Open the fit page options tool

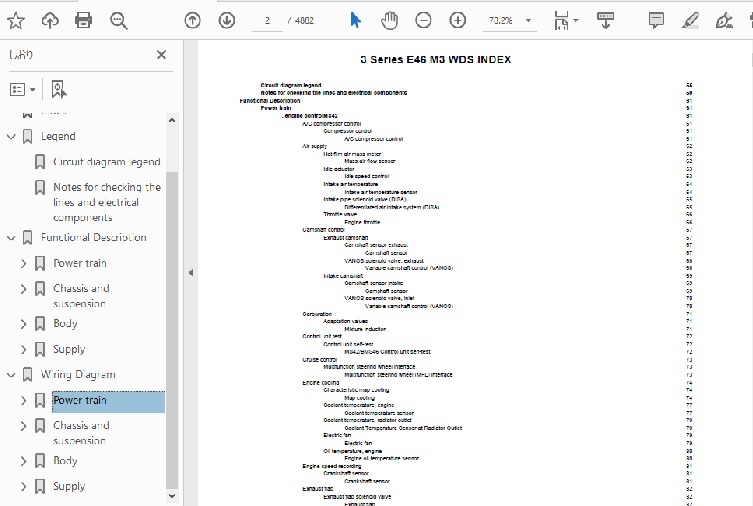pos(561,21)
